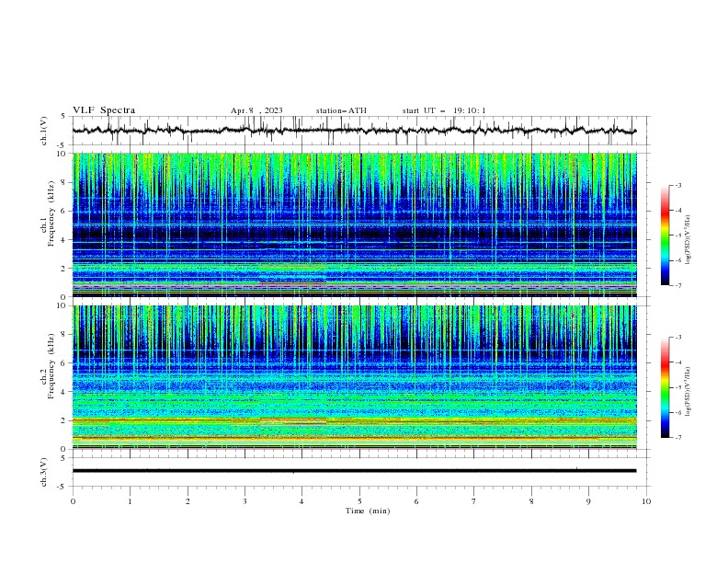Click the "-4" tick on ch.2 colorbar

point(678,362)
